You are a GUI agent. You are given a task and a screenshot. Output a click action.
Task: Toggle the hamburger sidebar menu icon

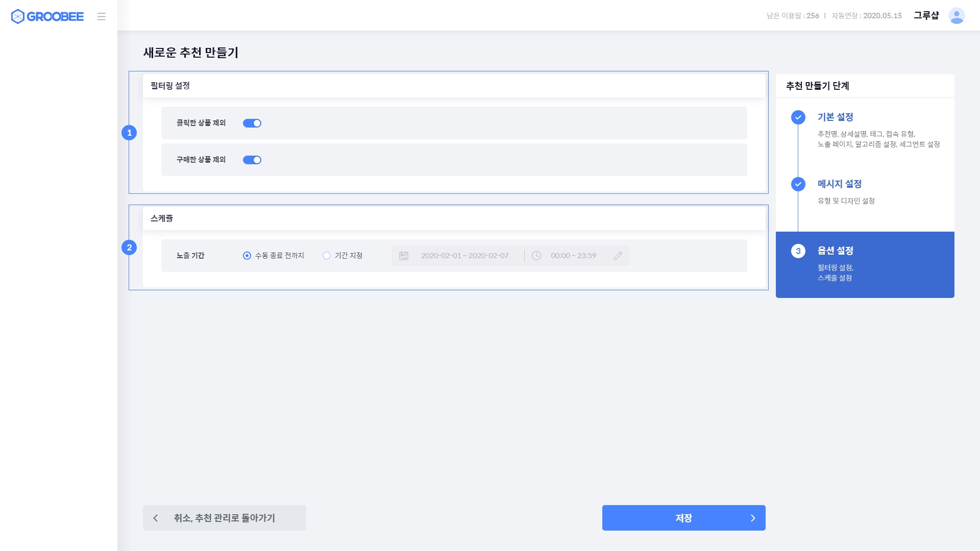click(102, 16)
